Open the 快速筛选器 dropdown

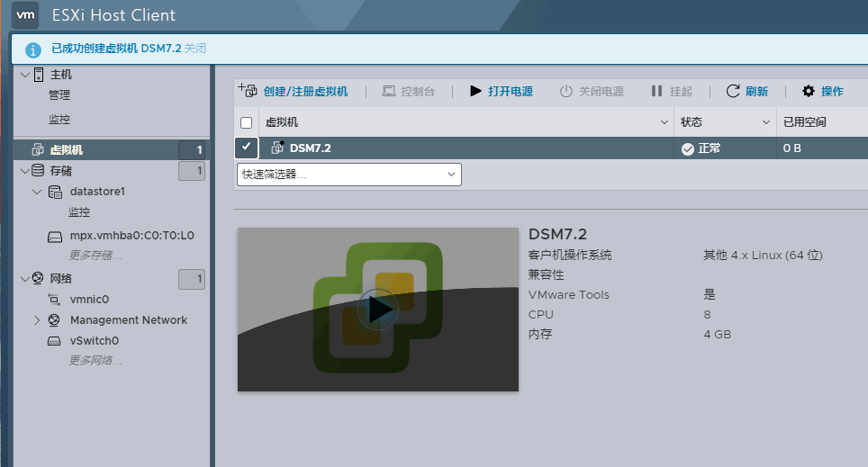pos(349,175)
